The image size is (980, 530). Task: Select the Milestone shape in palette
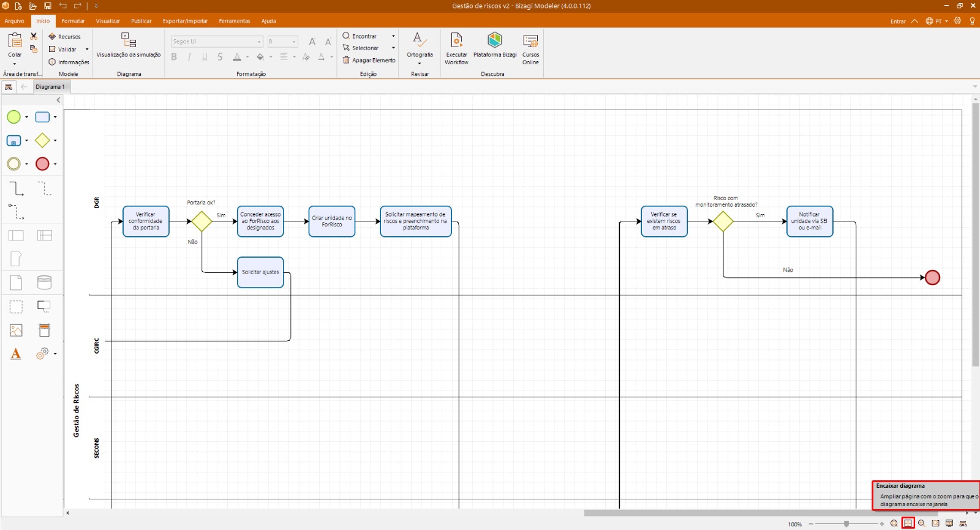coord(16,259)
